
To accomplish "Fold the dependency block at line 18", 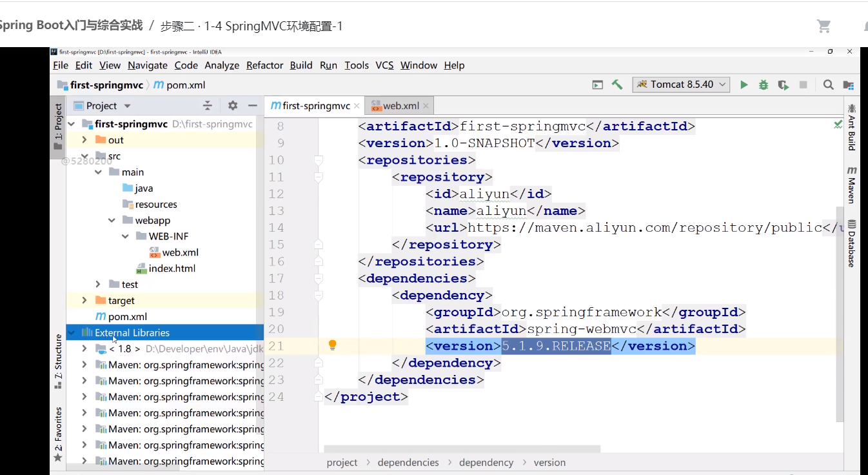I will pyautogui.click(x=318, y=295).
